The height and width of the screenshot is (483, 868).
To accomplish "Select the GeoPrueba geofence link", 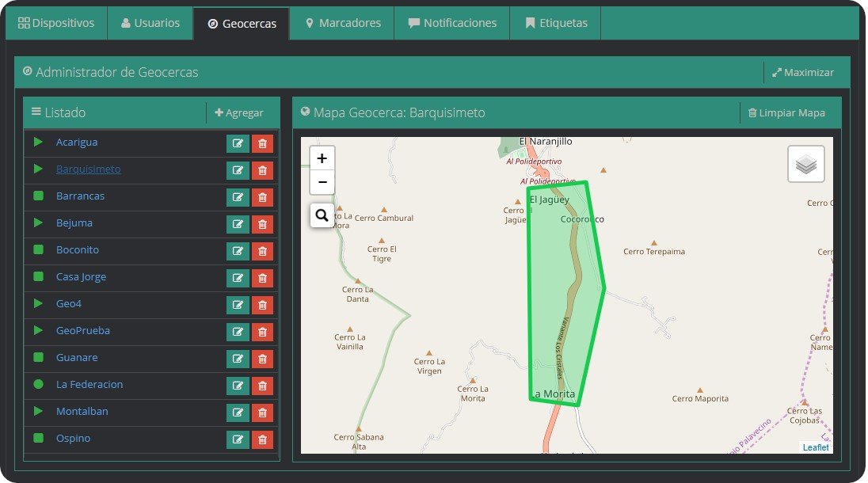I will tap(83, 331).
